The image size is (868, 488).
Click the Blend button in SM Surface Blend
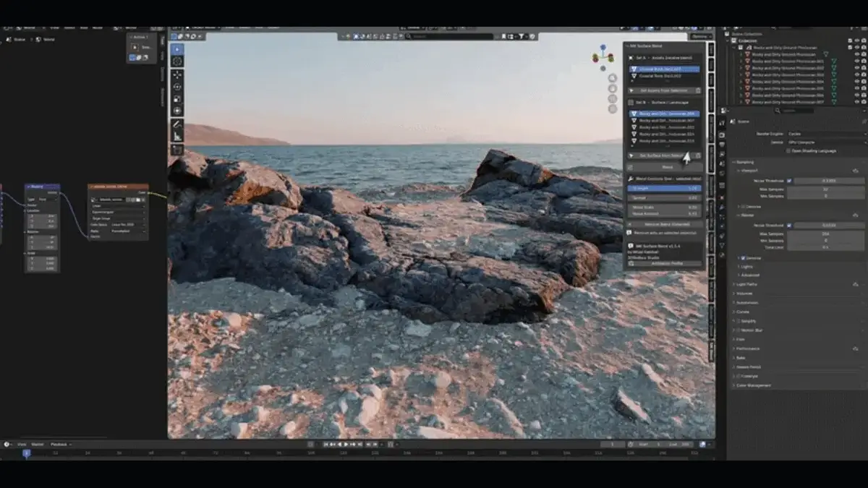pos(664,168)
